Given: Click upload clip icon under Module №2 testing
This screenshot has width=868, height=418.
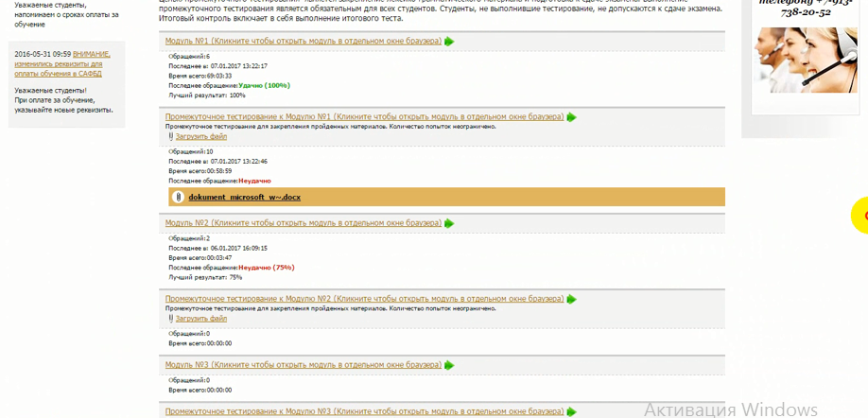Looking at the screenshot, I should pos(170,319).
